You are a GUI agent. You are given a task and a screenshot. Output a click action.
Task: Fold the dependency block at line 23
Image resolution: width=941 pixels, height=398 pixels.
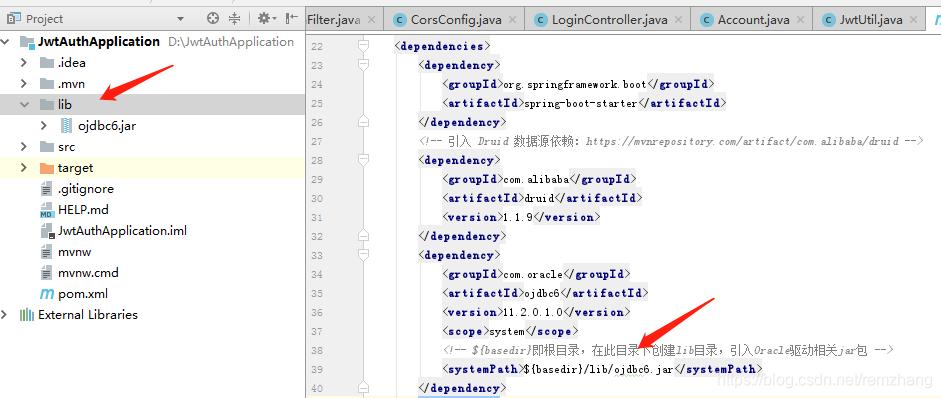[x=362, y=65]
